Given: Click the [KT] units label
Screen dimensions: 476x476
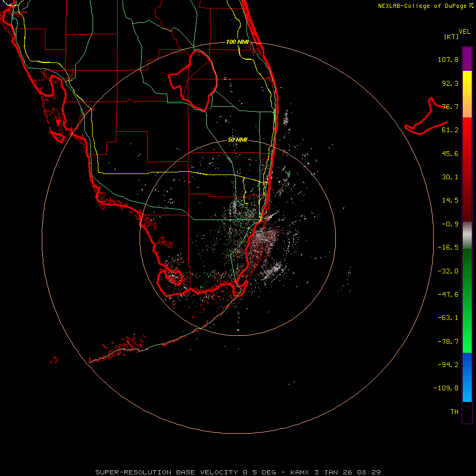Looking at the screenshot, I should coord(452,36).
